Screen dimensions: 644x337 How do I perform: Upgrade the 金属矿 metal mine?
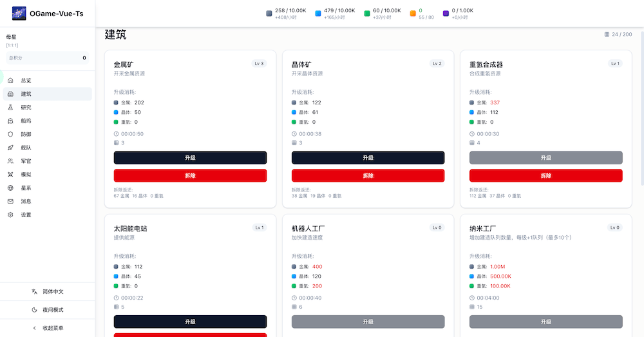tap(190, 158)
